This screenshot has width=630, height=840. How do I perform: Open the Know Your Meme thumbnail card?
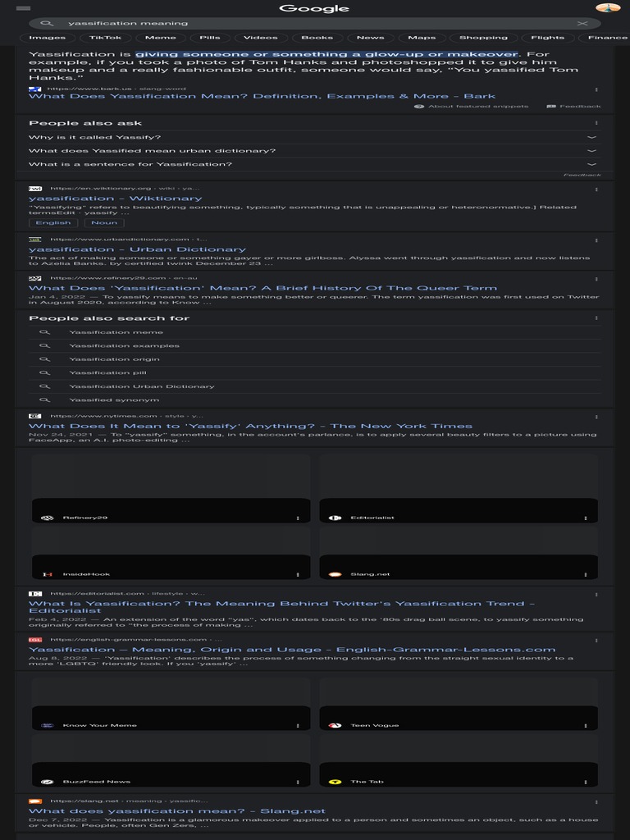tap(171, 704)
